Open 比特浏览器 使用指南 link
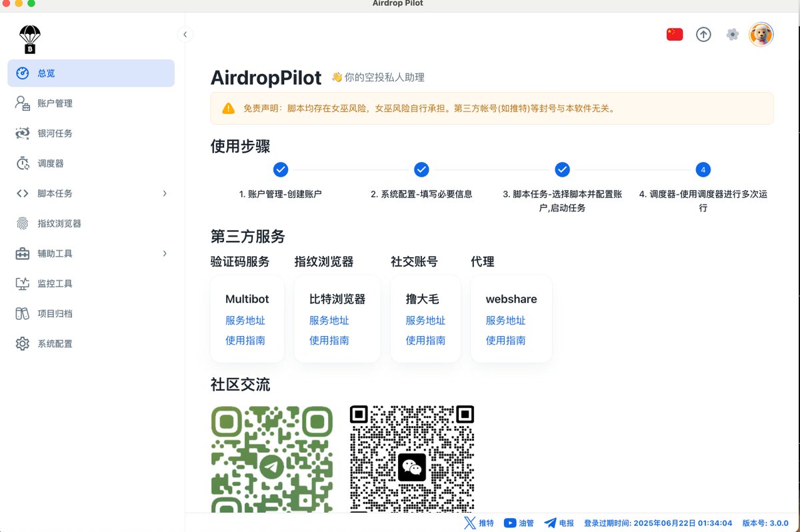The image size is (800, 532). (x=329, y=341)
